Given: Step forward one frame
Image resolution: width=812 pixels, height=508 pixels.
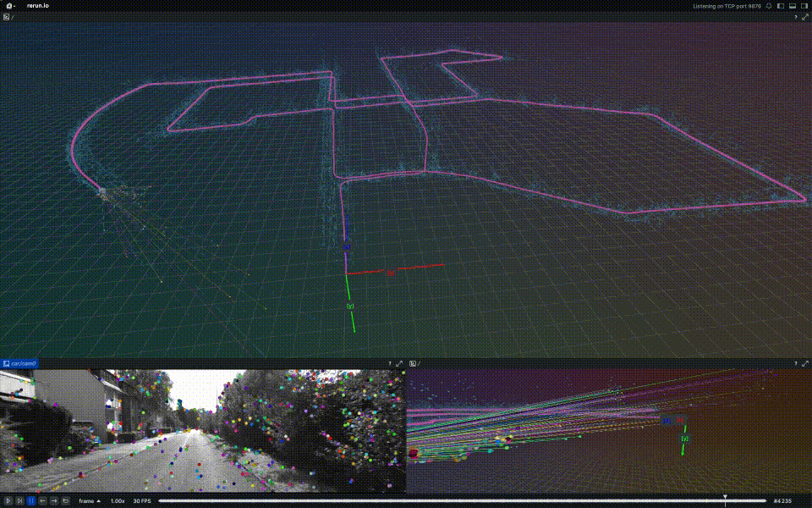Looking at the screenshot, I should tap(54, 500).
